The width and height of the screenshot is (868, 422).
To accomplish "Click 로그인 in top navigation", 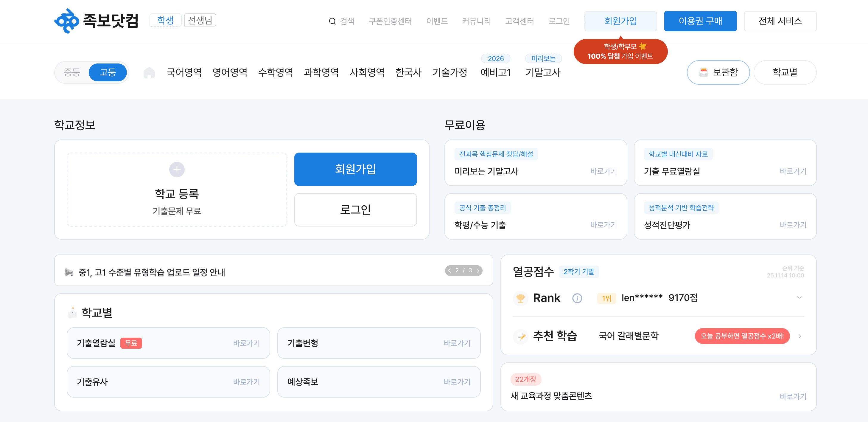I will (x=559, y=21).
